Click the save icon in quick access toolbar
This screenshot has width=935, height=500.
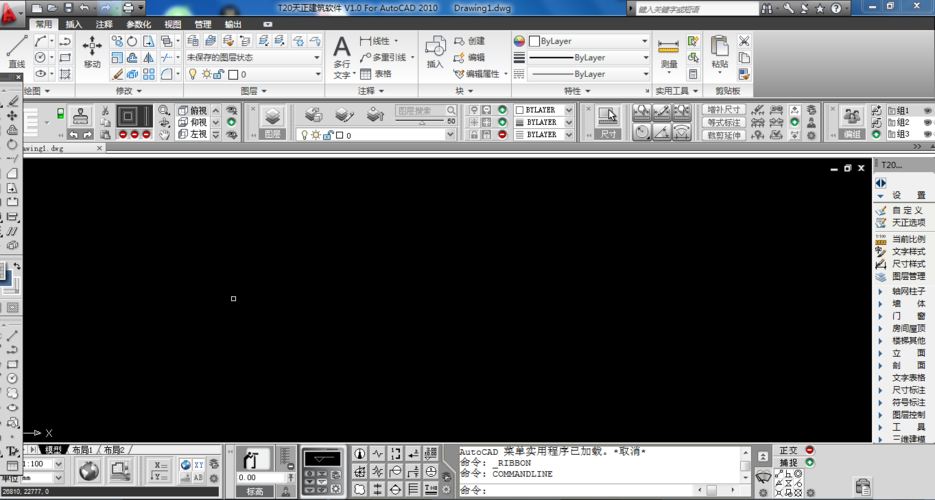point(68,8)
